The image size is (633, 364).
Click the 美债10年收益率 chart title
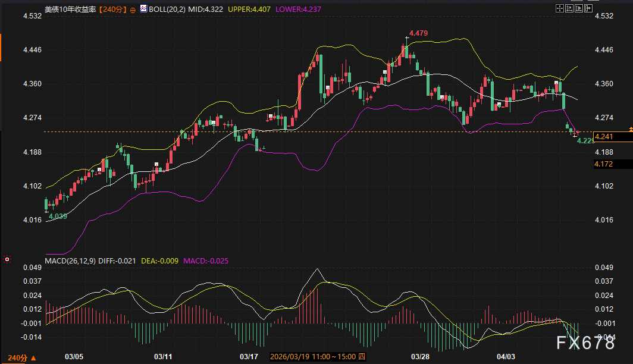pyautogui.click(x=70, y=10)
